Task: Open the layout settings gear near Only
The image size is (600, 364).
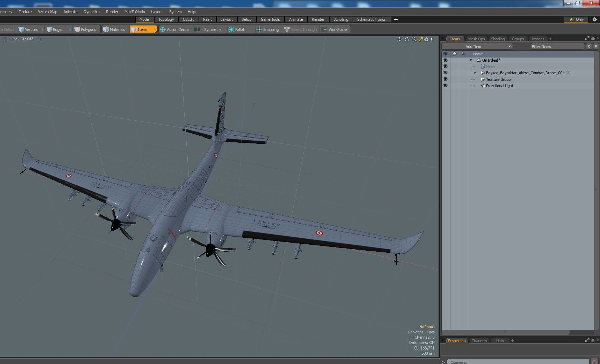Action: coord(594,19)
